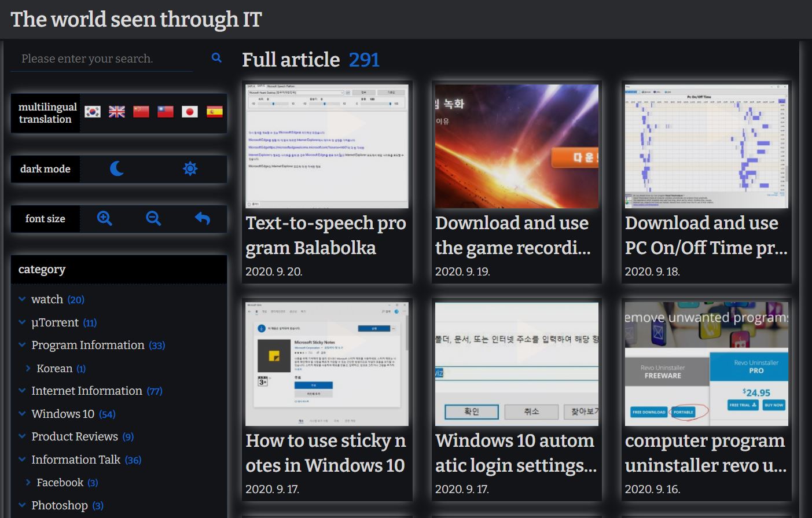Screen dimensions: 812x518
Task: Open the Revo uninstaller article thumbnail
Action: [707, 364]
